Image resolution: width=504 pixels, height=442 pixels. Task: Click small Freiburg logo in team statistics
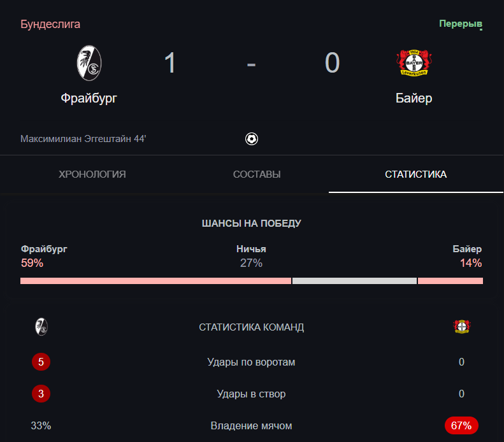41,327
